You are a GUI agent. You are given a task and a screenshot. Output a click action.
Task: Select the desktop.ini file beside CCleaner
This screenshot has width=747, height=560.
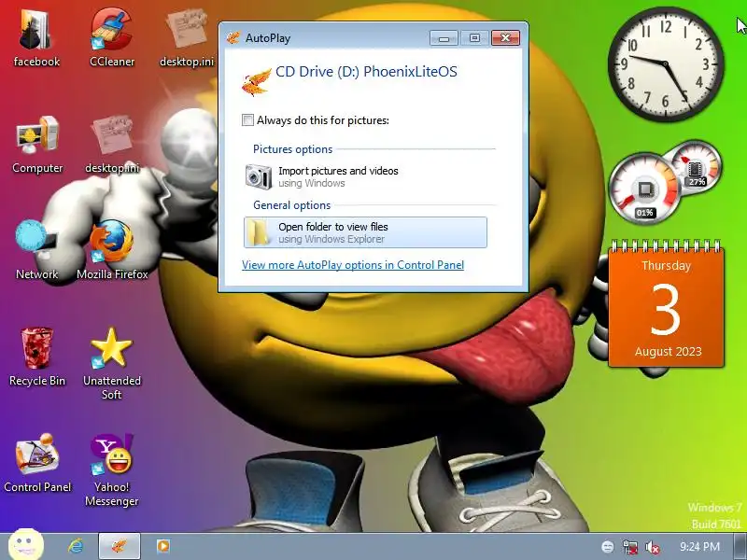point(187,38)
